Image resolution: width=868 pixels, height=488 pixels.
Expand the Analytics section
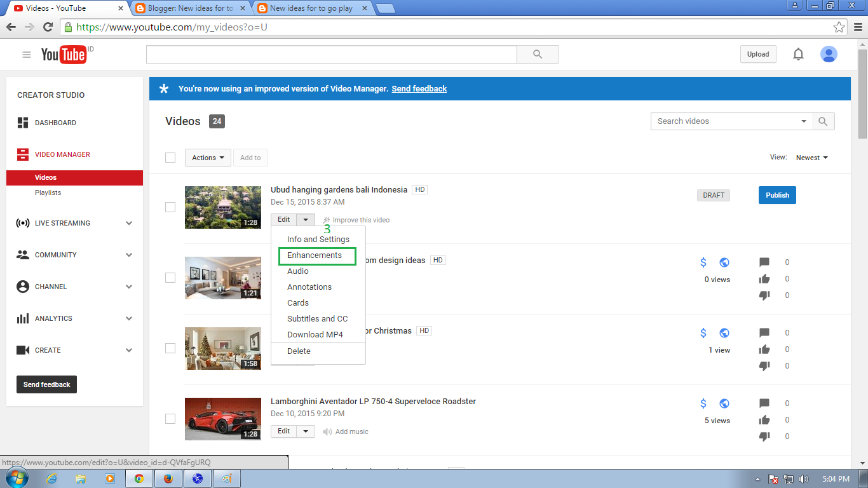point(129,318)
